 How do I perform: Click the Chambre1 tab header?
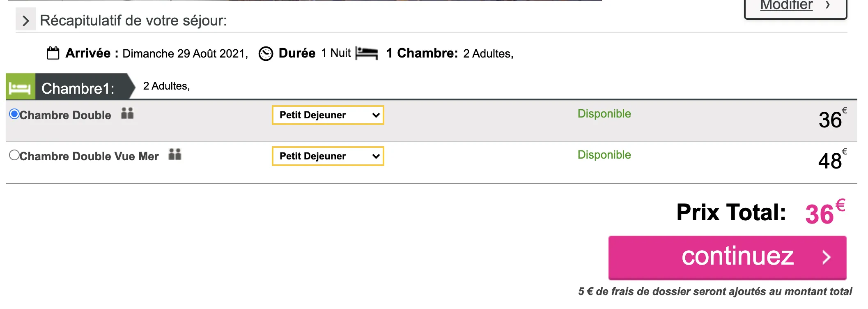click(x=78, y=88)
